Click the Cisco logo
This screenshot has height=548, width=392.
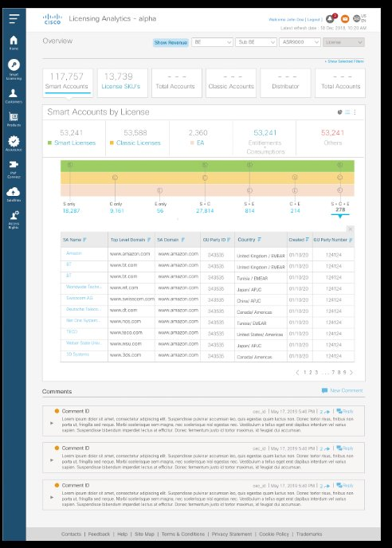click(53, 19)
